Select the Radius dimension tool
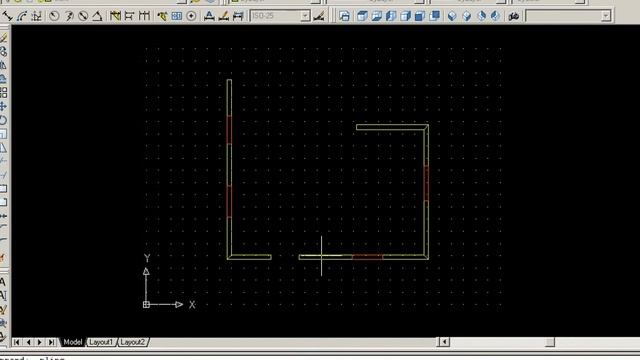 (x=54, y=16)
